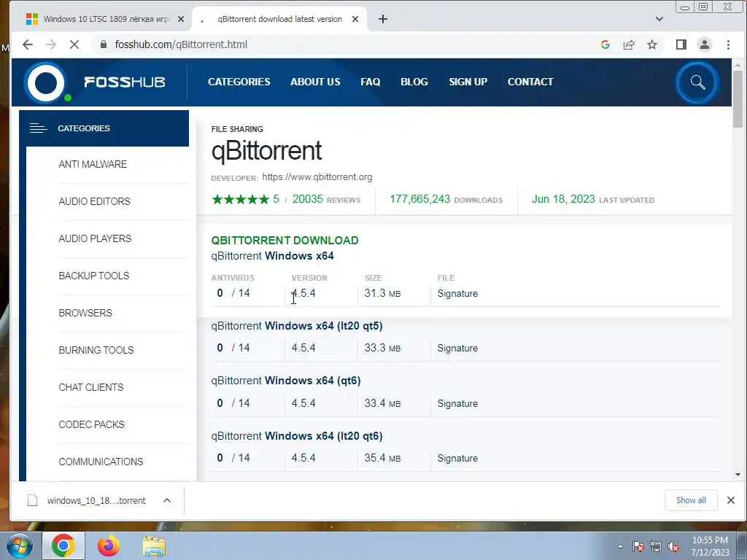747x560 pixels.
Task: Toggle the Chrome side panel
Action: tap(681, 44)
